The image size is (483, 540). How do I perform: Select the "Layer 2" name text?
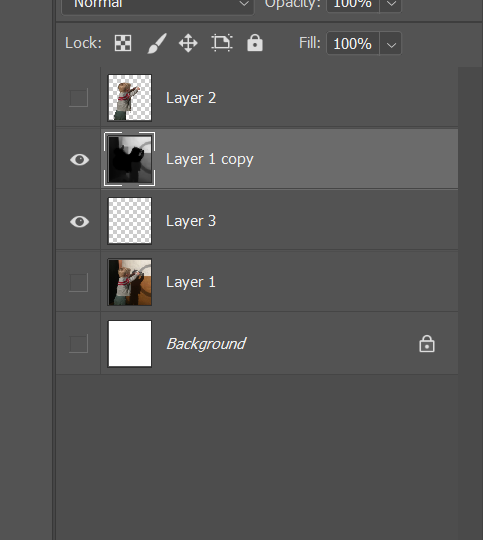click(191, 98)
